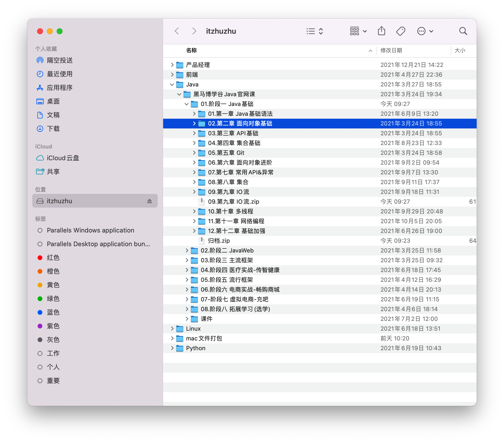Collapse 01.阶段一 Java基础 folder

coord(187,104)
